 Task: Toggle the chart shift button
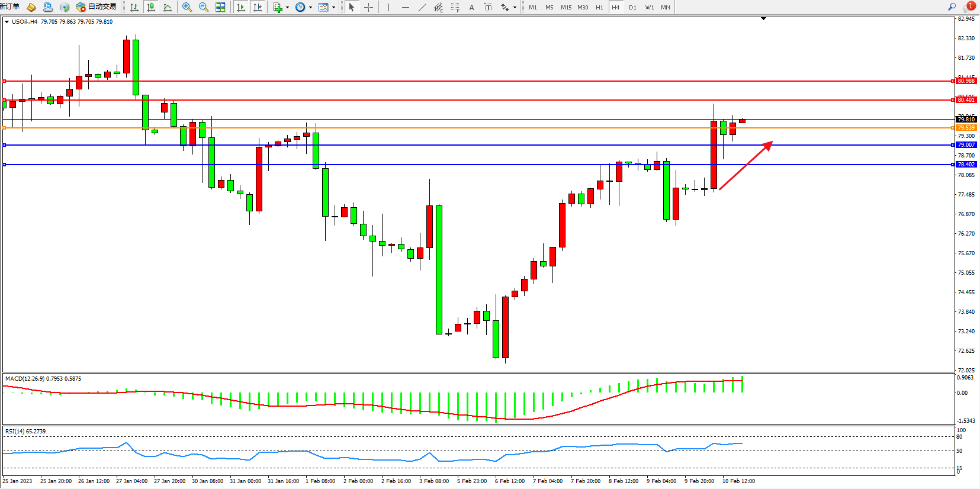[258, 7]
